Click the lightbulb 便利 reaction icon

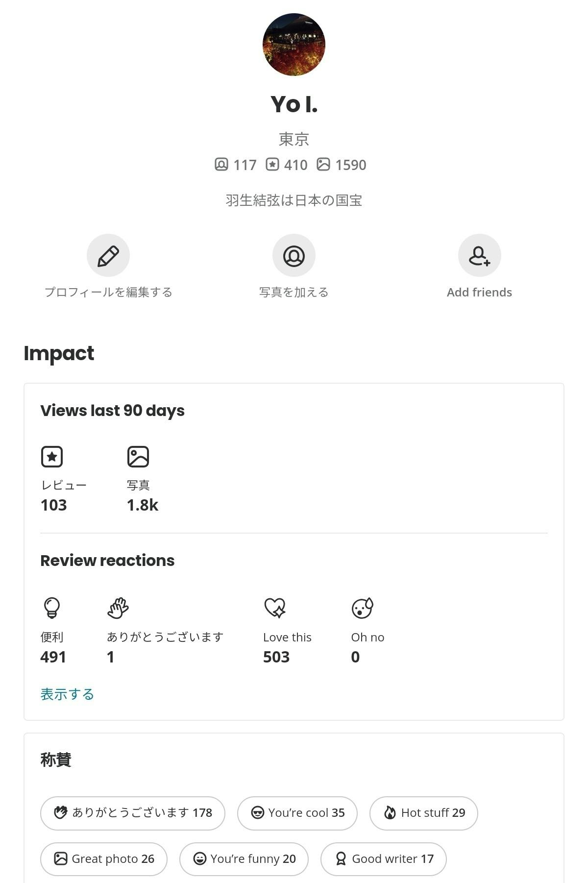coord(52,608)
